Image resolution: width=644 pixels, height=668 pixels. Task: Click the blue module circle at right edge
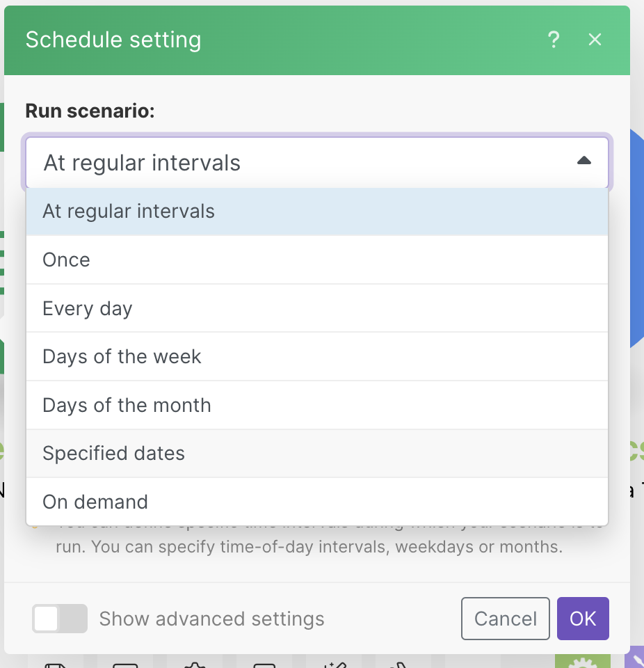click(636, 237)
